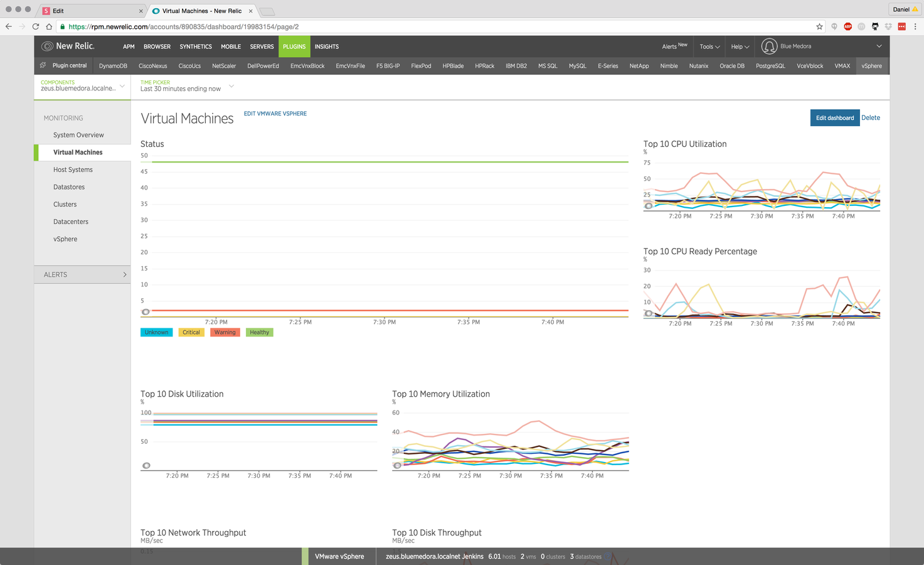Open Datastores in sidebar
The height and width of the screenshot is (565, 924).
(x=69, y=187)
